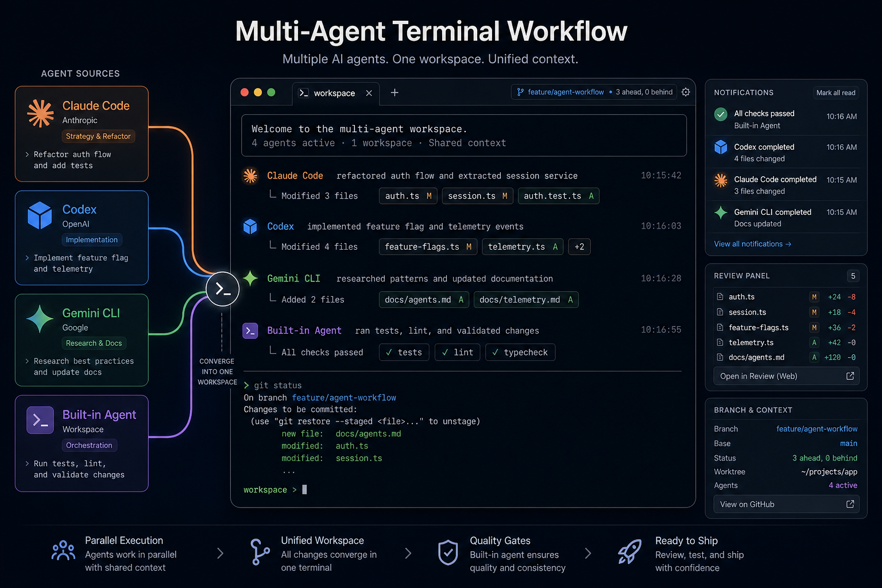
Task: Click the Built-in Agent terminal icon in Agent Sources
Action: (x=40, y=420)
